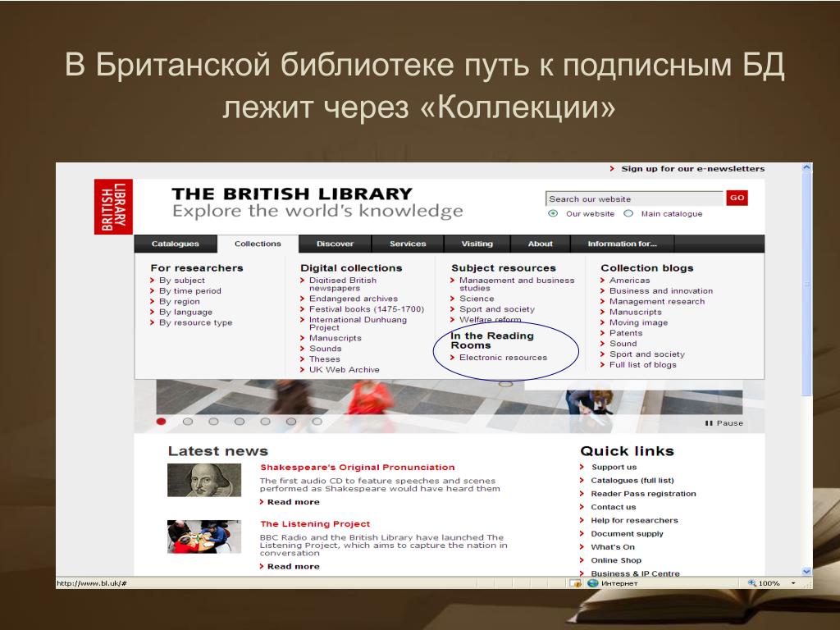Open the UK Web Archive link
The image size is (840, 630).
click(344, 370)
